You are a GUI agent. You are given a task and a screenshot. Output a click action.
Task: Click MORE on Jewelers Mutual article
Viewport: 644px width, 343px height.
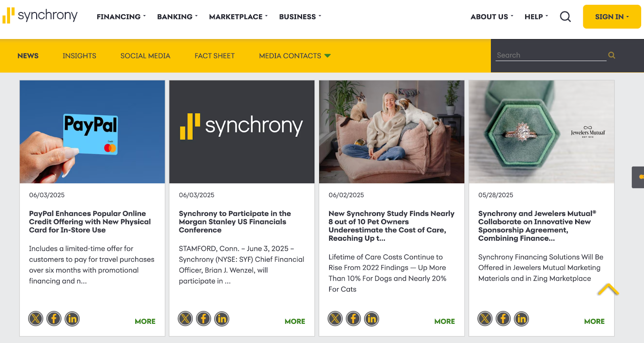(x=594, y=321)
